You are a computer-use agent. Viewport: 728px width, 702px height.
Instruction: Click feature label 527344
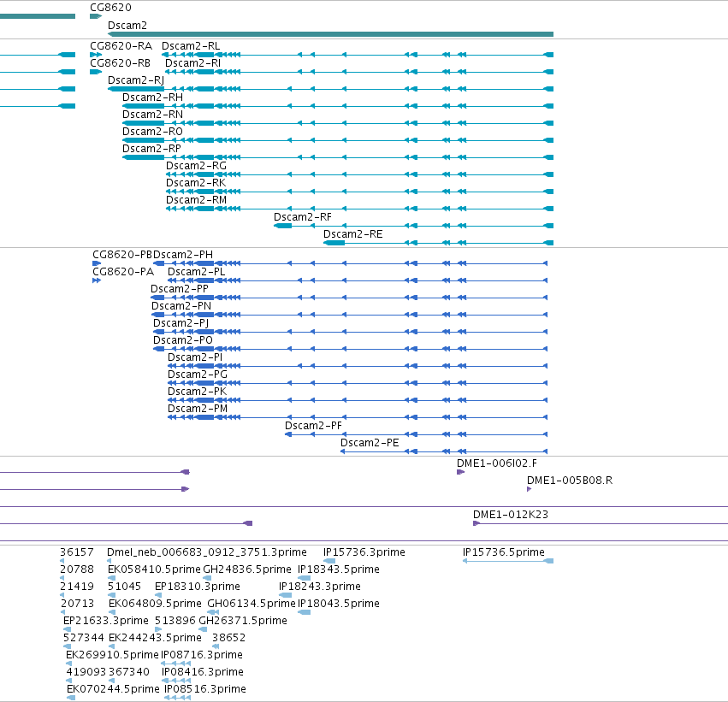point(84,639)
